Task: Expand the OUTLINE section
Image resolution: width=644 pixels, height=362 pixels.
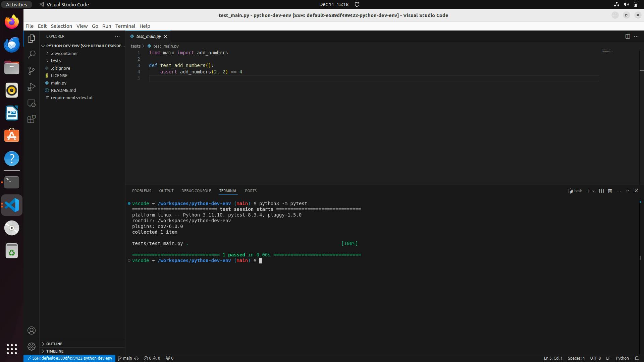Action: point(82,344)
